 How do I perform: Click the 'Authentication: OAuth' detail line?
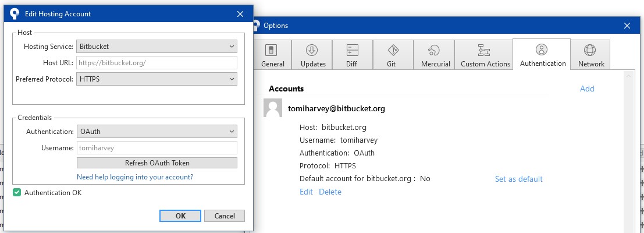click(337, 153)
